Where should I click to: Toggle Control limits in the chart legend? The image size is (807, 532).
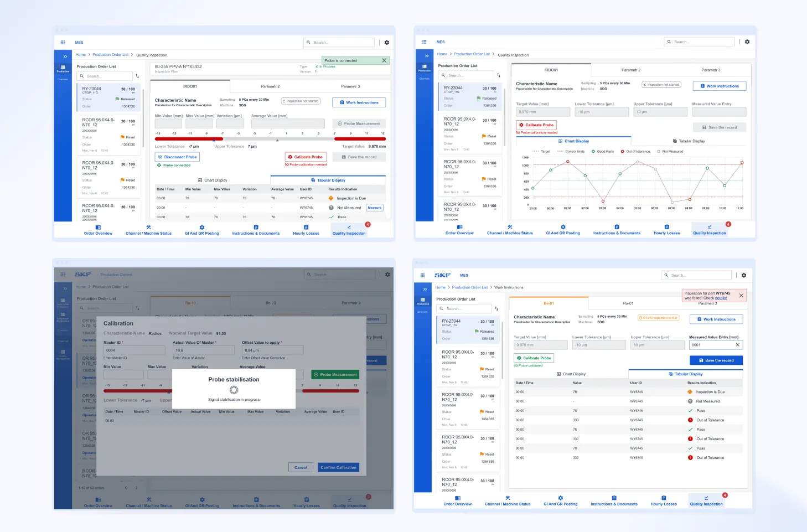coord(571,151)
